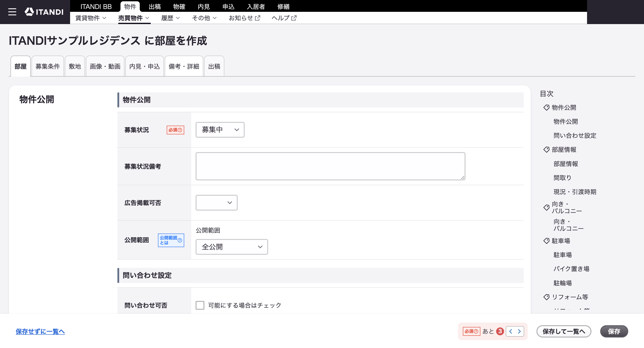The width and height of the screenshot is (644, 348).
Task: Click the 保存して一覧へ button
Action: click(x=564, y=331)
